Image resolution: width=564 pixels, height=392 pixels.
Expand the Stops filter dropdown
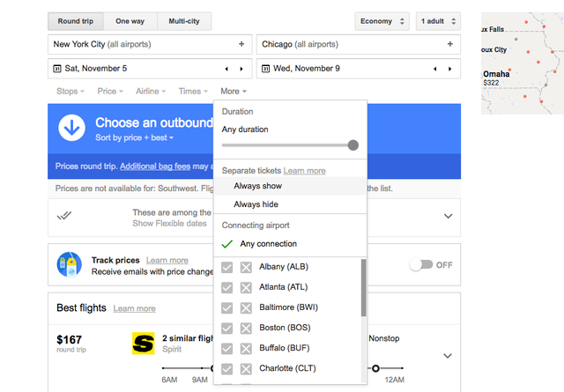70,91
